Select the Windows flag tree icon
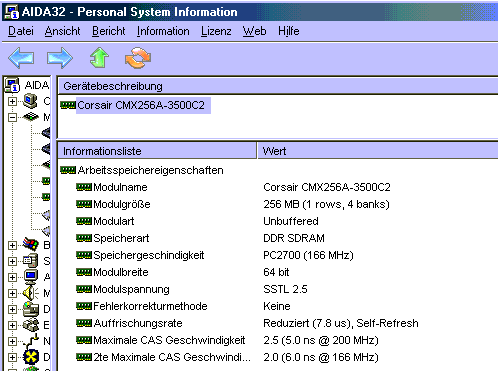Image resolution: width=498 pixels, height=371 pixels. point(31,245)
